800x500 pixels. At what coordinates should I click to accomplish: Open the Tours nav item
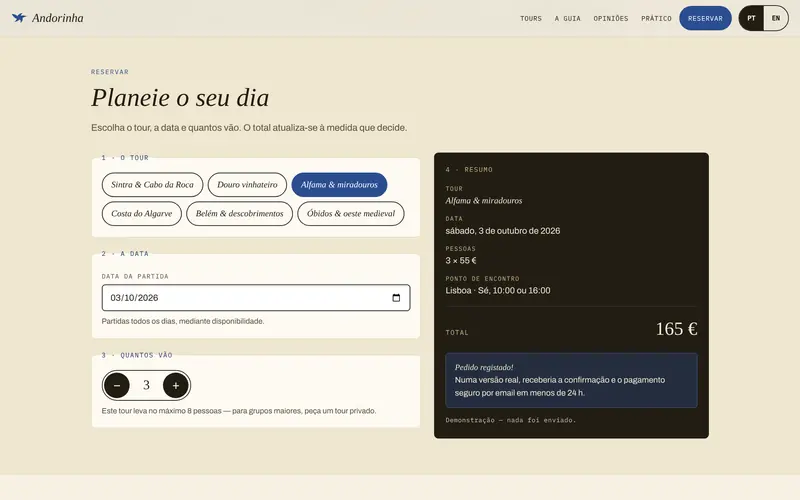[531, 18]
